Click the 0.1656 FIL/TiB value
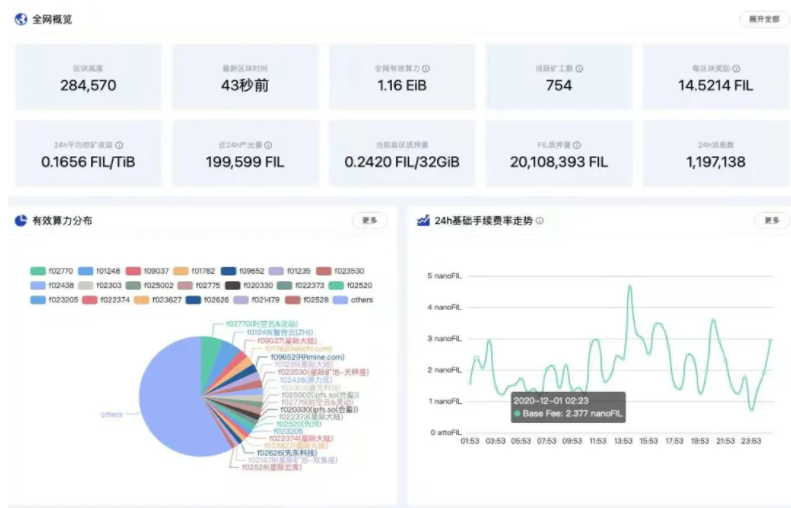This screenshot has width=791, height=508. [x=88, y=162]
